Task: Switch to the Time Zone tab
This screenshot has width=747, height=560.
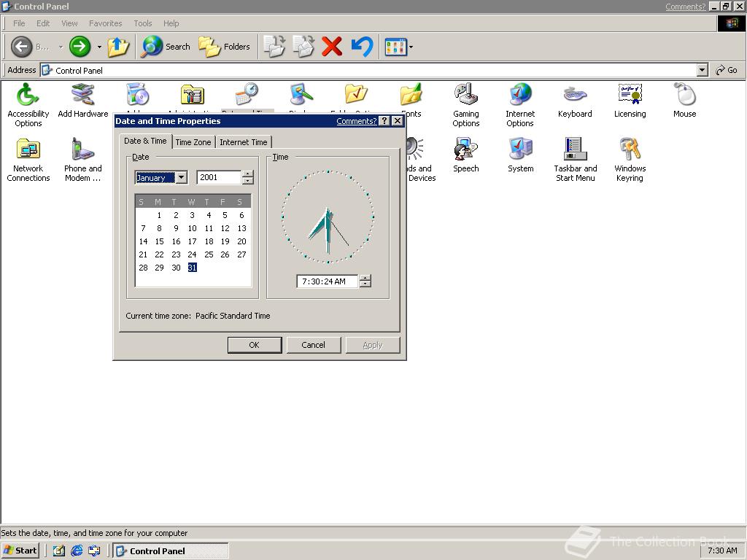Action: [x=193, y=142]
